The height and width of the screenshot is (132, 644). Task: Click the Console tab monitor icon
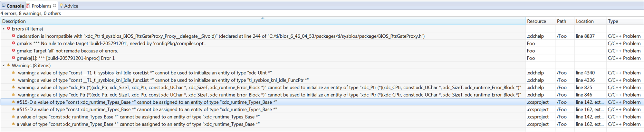pos(4,6)
